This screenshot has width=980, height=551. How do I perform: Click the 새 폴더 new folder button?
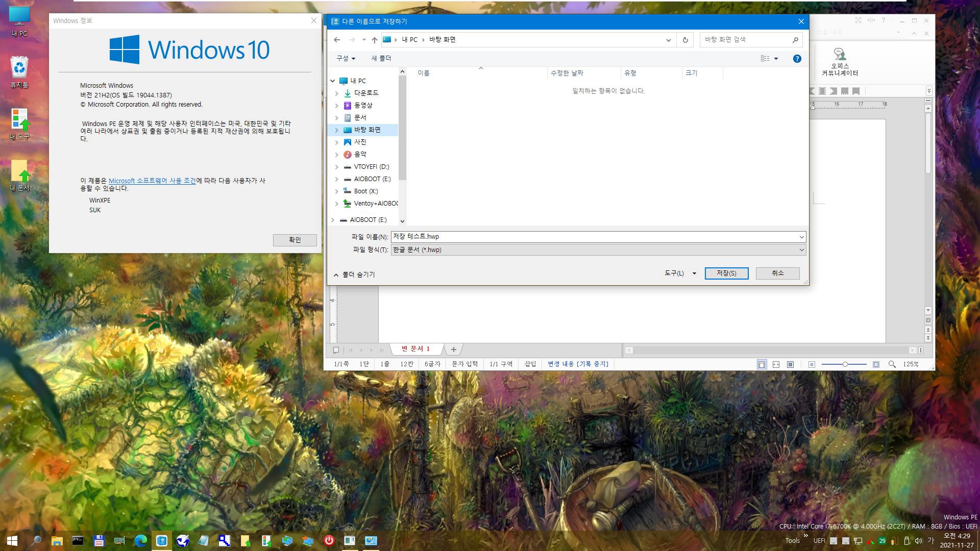381,59
